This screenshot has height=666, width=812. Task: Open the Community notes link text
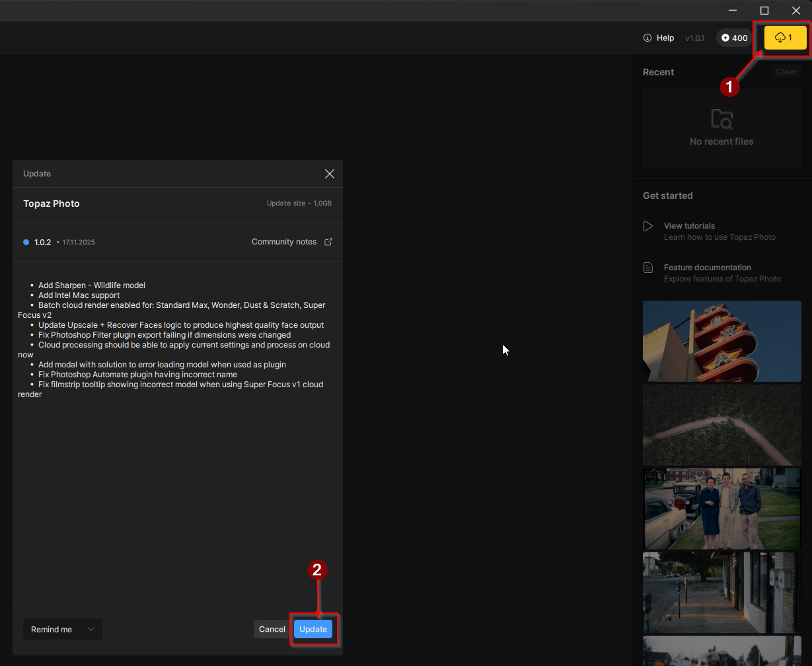(283, 242)
